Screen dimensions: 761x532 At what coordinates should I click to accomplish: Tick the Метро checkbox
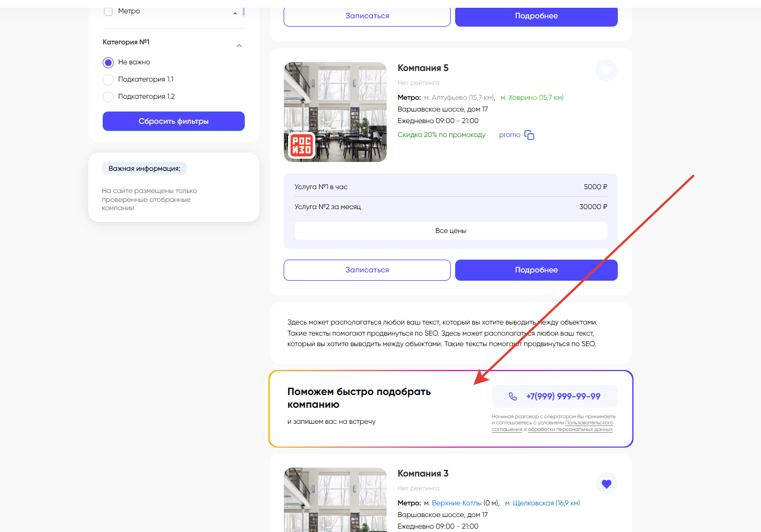click(x=108, y=11)
